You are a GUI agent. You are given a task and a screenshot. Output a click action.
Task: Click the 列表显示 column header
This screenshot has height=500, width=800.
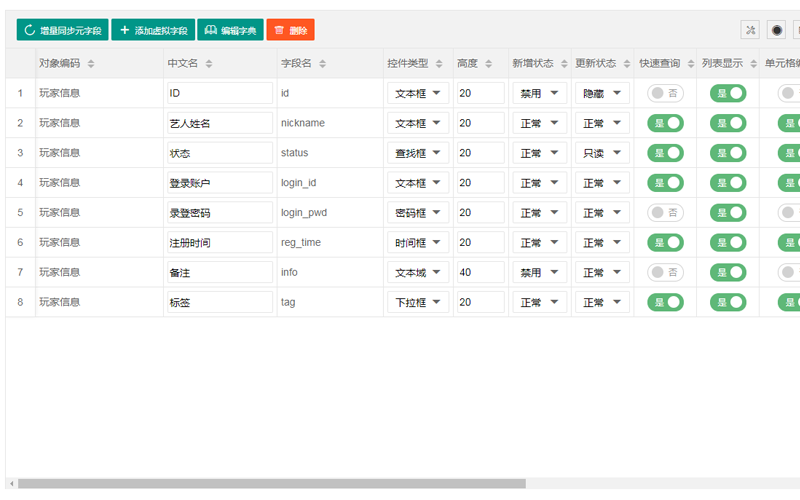[721, 63]
